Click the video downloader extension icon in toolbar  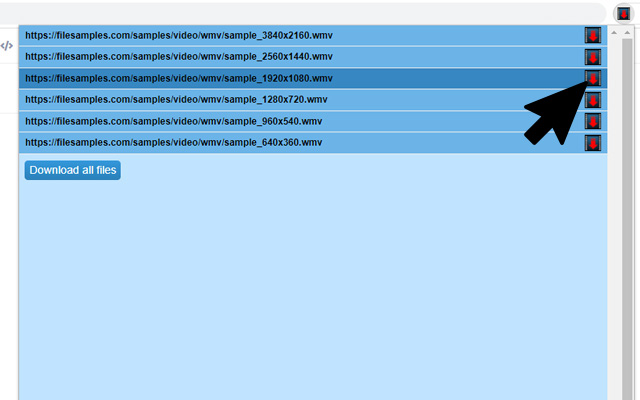[x=623, y=14]
